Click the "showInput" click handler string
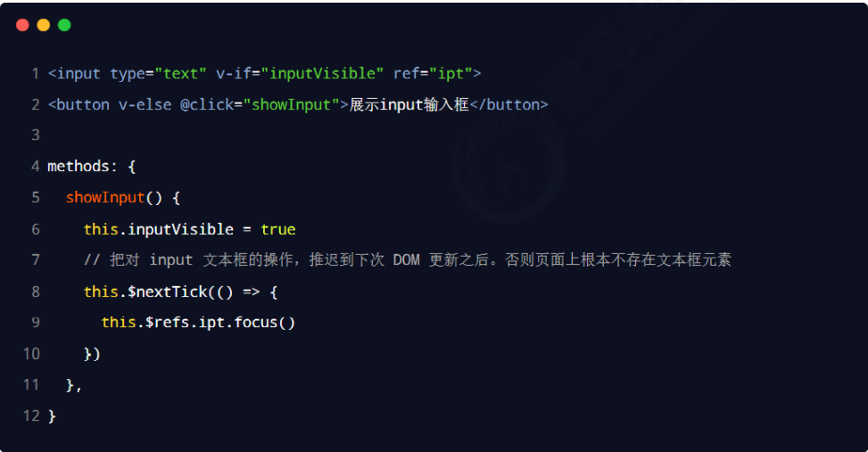 tap(291, 104)
